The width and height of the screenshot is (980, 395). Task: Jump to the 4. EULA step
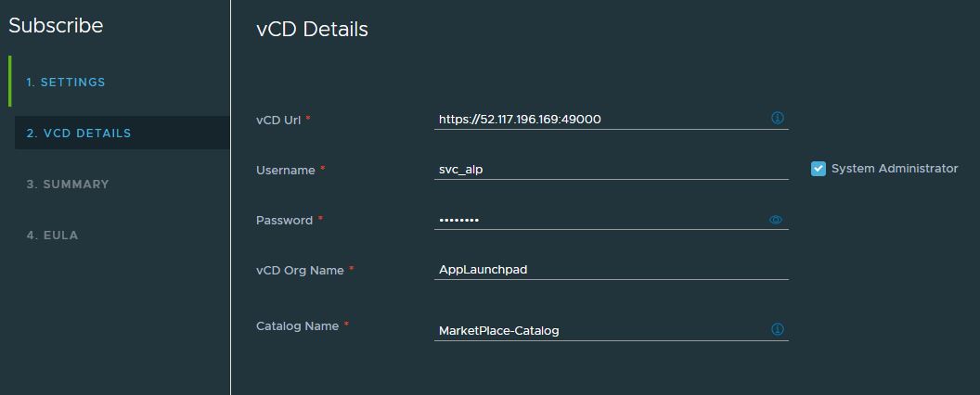click(x=52, y=236)
